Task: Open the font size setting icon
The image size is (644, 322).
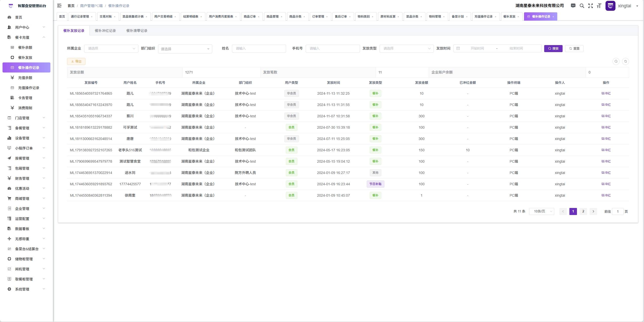Action: (599, 6)
